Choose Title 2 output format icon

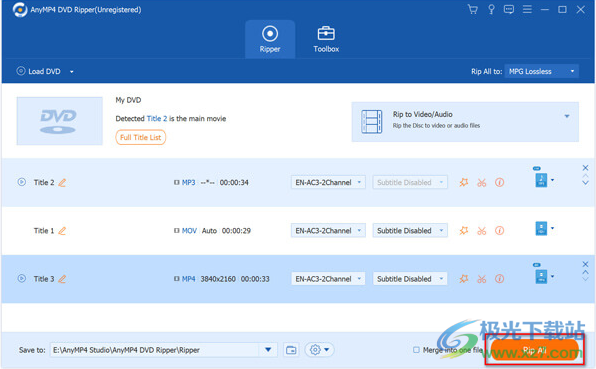pos(541,180)
